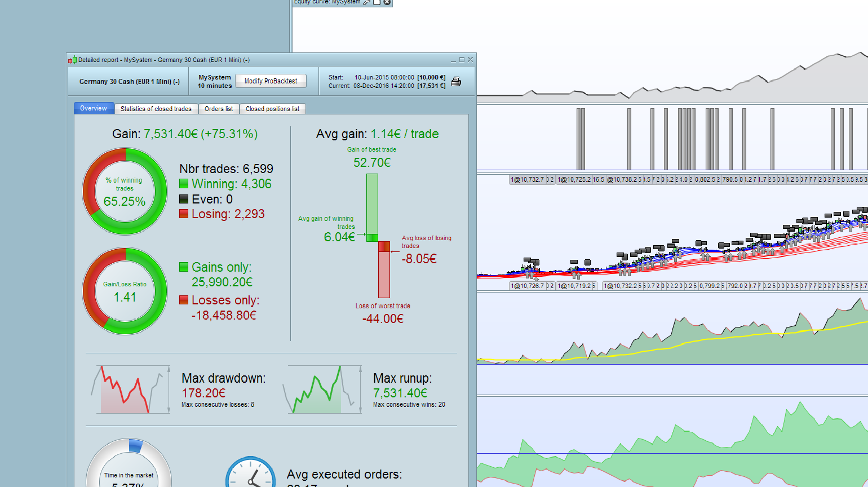Viewport: 868px width, 487px height.
Task: Click the current capital [17,531 €]
Action: pyautogui.click(x=431, y=86)
